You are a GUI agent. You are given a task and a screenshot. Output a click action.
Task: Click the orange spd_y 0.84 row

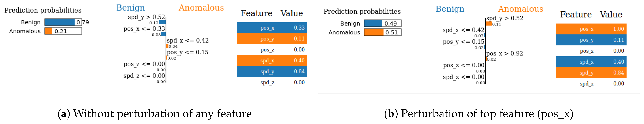point(591,73)
